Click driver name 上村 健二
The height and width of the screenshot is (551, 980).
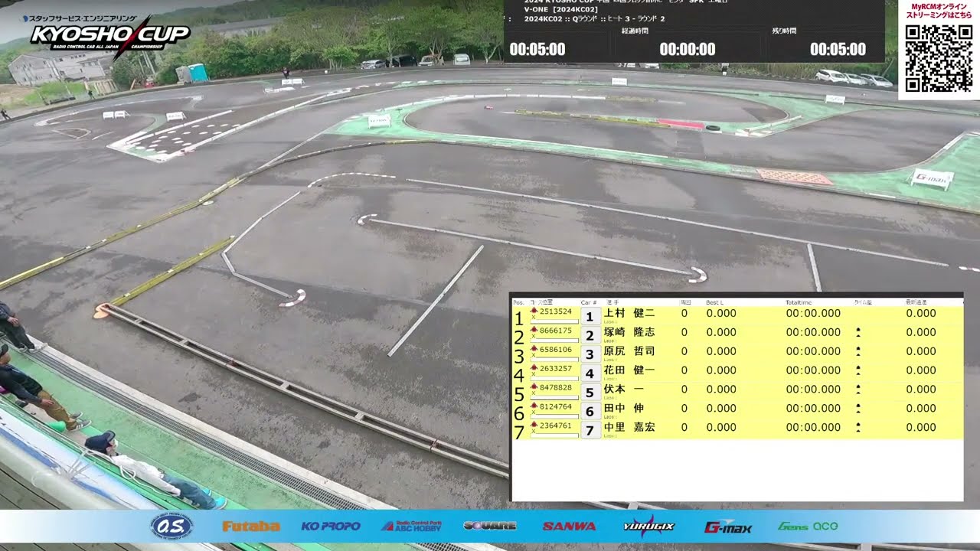629,313
